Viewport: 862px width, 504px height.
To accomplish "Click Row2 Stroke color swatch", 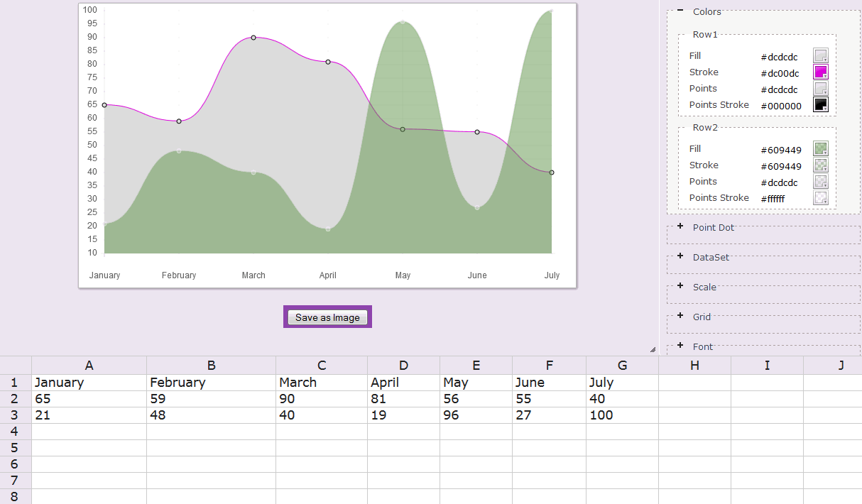I will pyautogui.click(x=820, y=165).
